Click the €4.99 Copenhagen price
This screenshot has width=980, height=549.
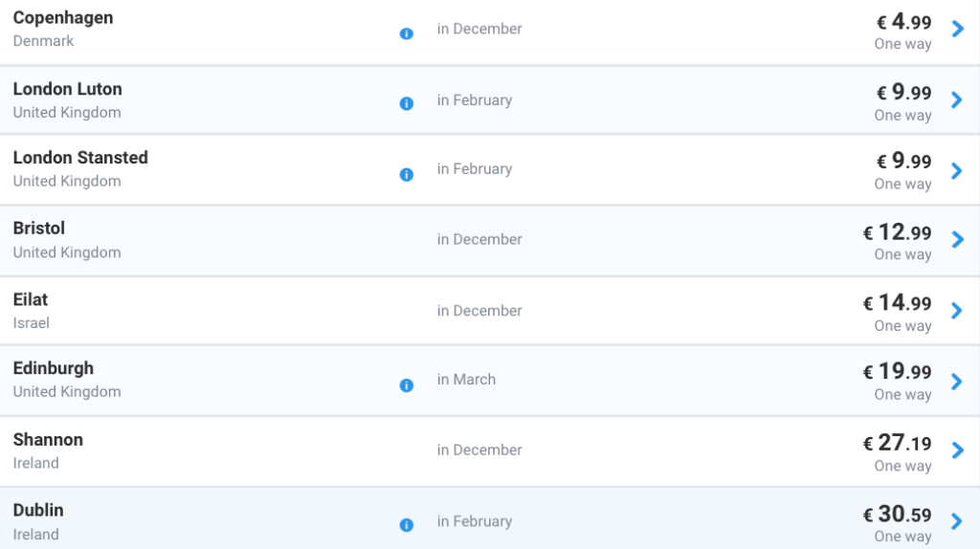pyautogui.click(x=903, y=21)
